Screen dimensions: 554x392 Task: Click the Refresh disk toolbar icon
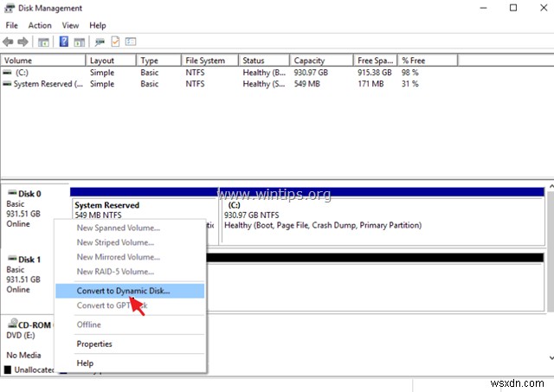pos(100,42)
